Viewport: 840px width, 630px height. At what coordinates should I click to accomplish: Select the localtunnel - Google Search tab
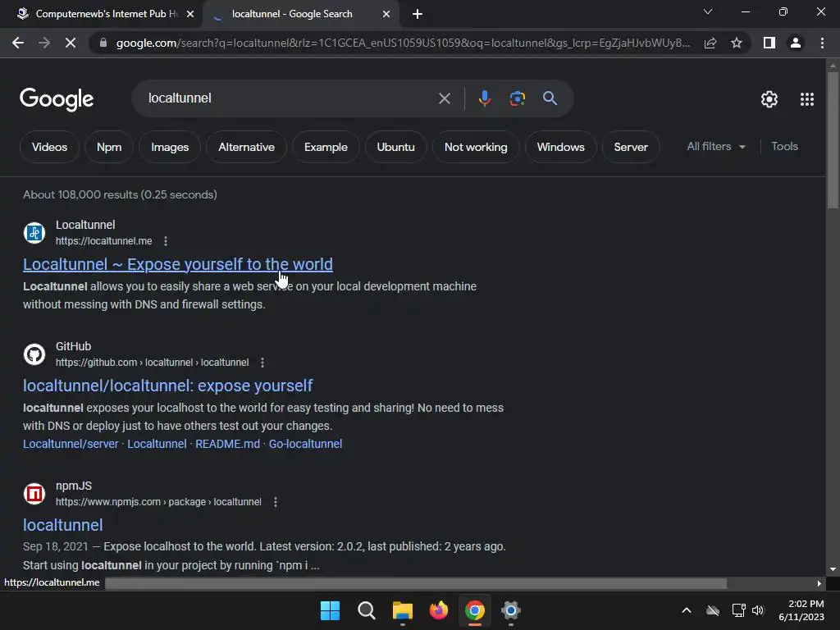[292, 14]
